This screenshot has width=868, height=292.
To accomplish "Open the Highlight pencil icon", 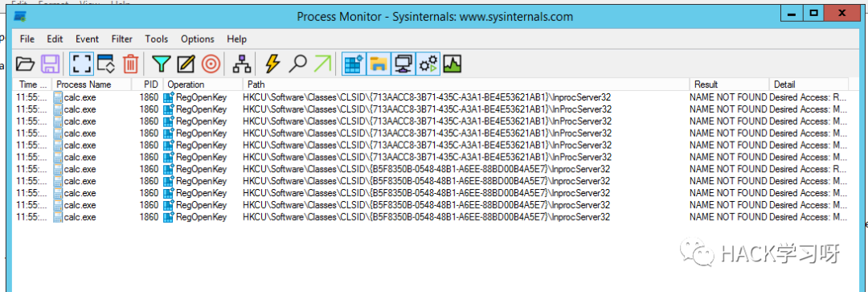I will [x=186, y=64].
